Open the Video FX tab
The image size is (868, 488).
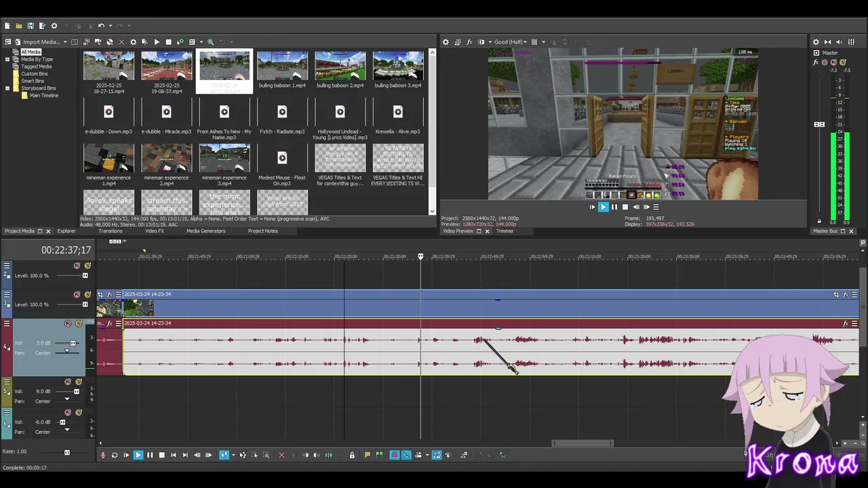coord(155,231)
